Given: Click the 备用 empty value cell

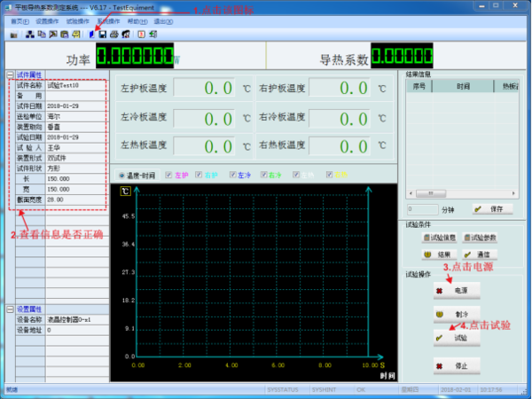Looking at the screenshot, I should point(77,96).
